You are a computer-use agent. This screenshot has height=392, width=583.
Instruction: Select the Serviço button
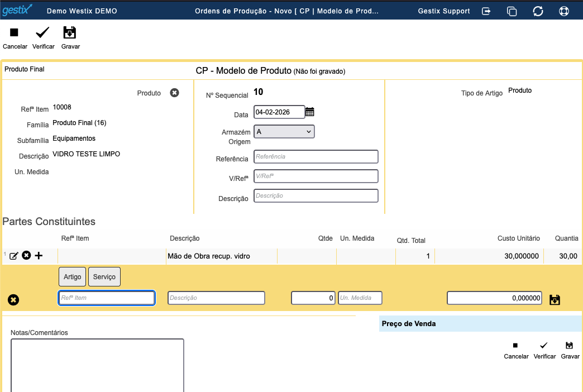[104, 276]
